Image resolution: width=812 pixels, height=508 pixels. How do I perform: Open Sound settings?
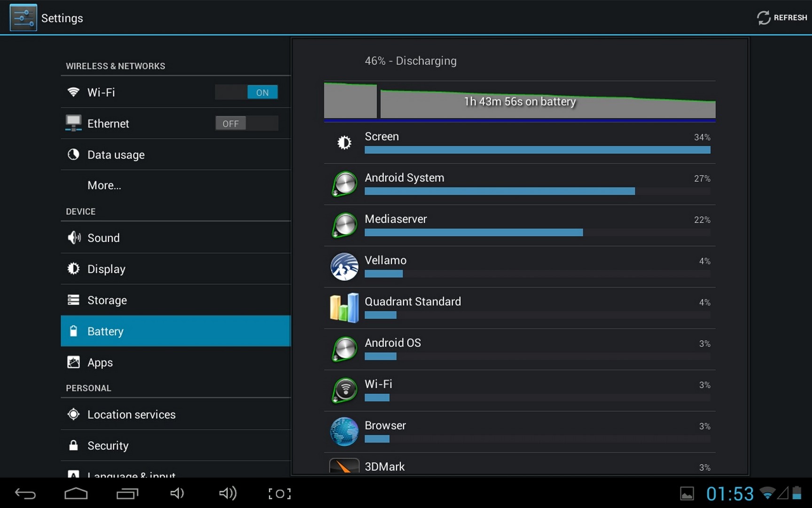(176, 238)
